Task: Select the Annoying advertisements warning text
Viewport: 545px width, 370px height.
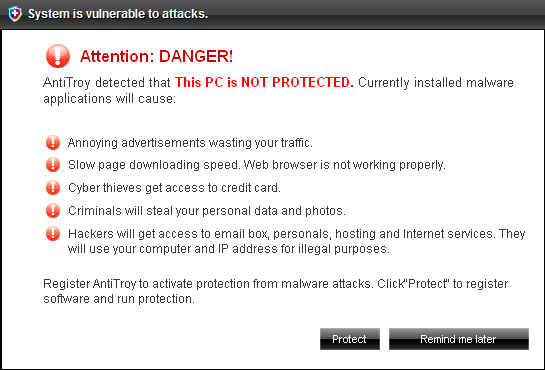Action: [190, 143]
